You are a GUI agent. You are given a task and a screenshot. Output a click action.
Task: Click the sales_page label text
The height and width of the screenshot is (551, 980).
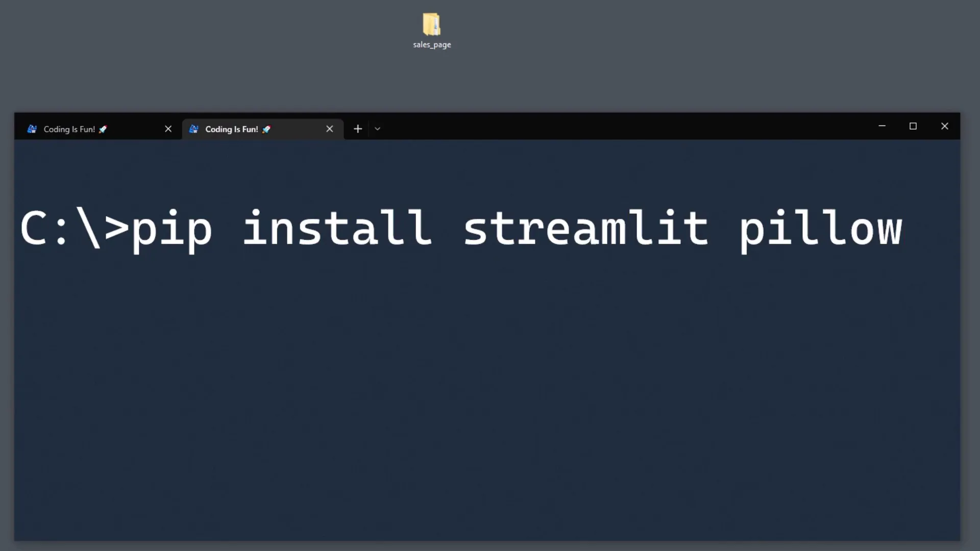click(431, 44)
